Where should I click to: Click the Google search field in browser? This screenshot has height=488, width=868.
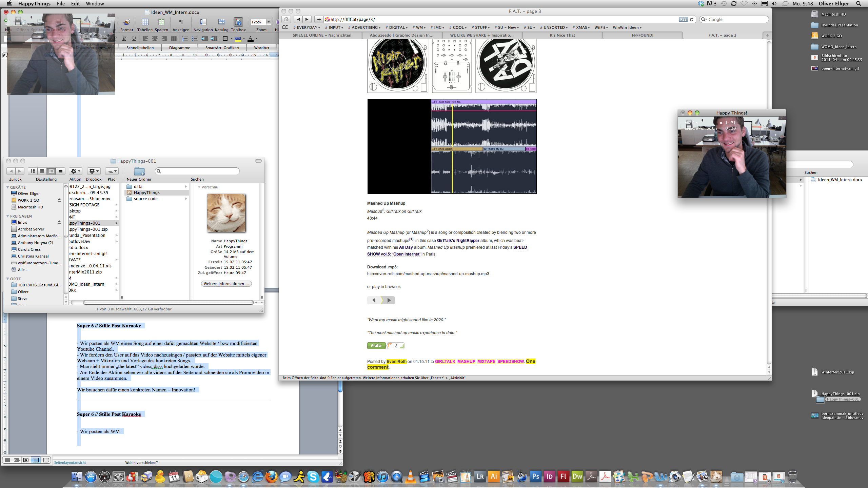click(x=734, y=19)
